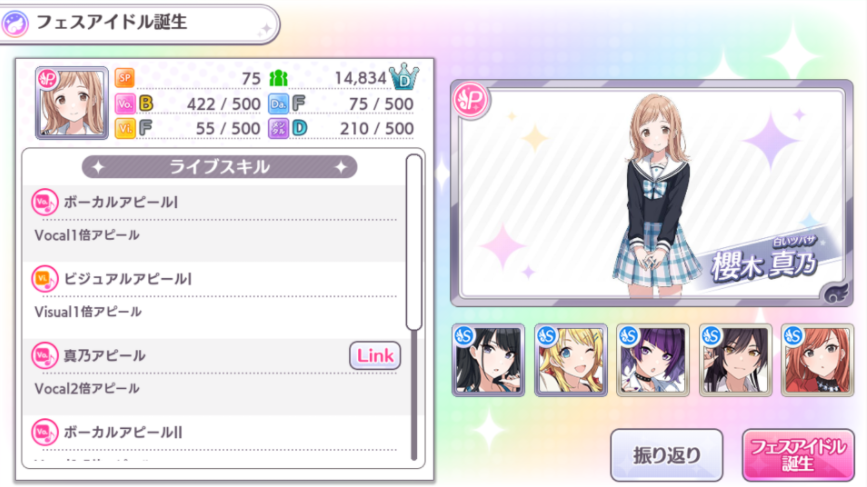This screenshot has width=867, height=487.
Task: Click the 振り返り button
Action: click(x=667, y=455)
